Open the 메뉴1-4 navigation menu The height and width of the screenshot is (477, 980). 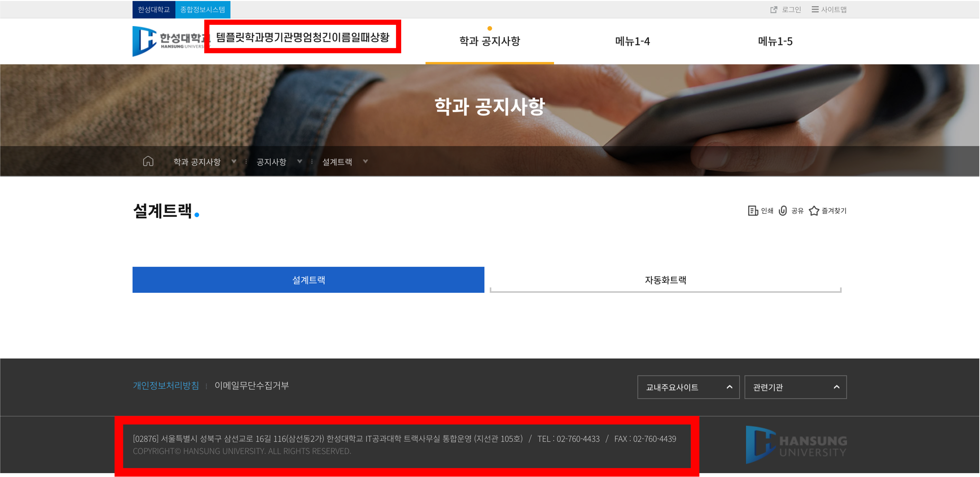click(632, 41)
